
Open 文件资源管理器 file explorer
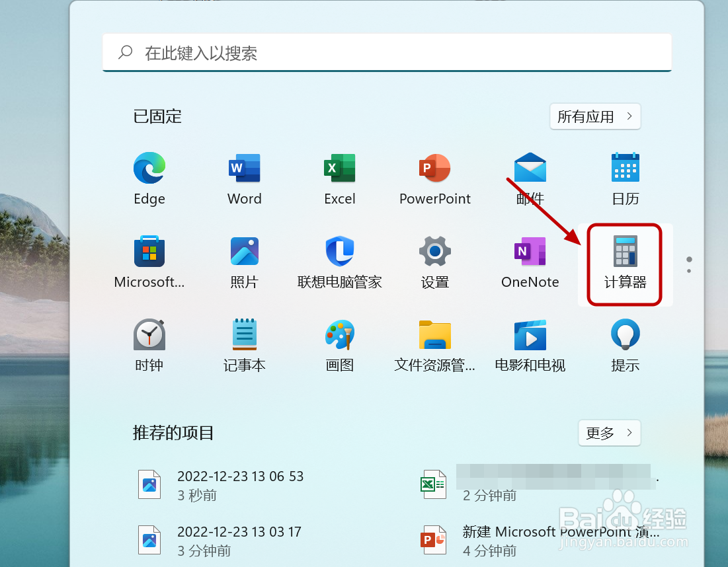coord(434,346)
